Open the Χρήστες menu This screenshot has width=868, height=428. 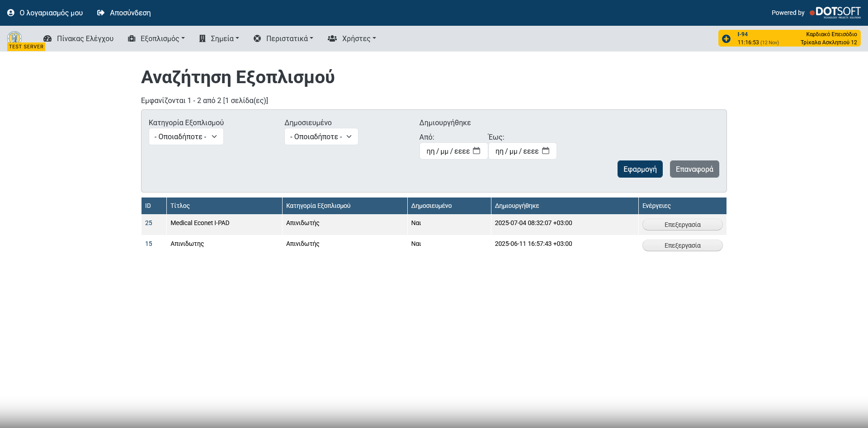352,39
